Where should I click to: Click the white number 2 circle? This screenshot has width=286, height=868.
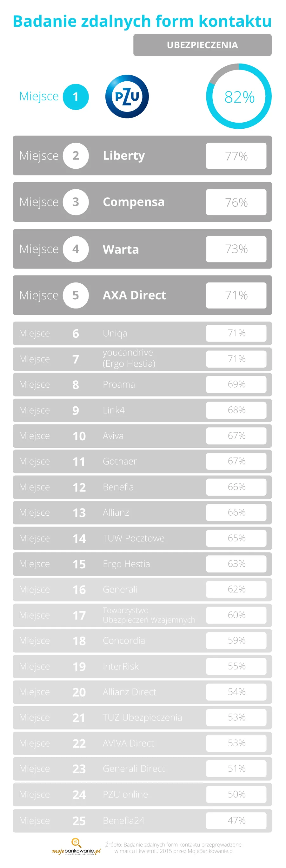76,156
